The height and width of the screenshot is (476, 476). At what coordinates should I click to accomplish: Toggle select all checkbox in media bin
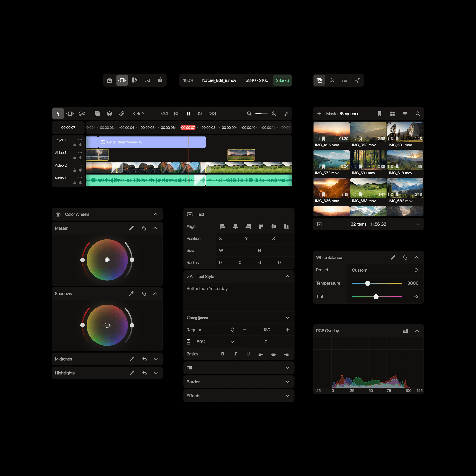click(319, 224)
